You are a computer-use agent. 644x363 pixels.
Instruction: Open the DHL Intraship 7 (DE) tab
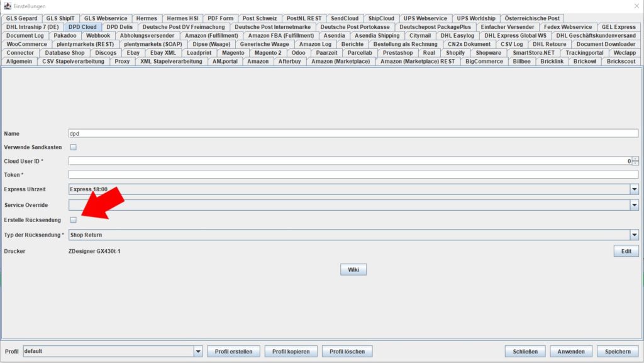tap(33, 27)
